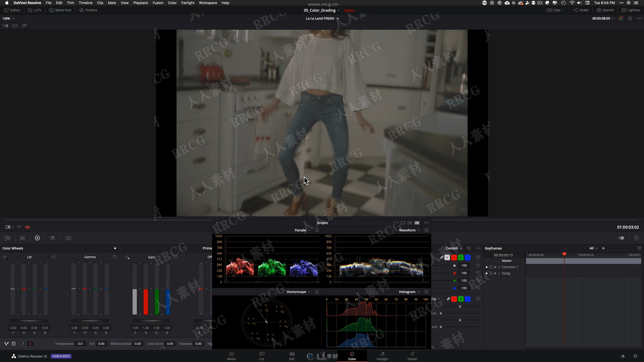This screenshot has height=362, width=644.
Task: Open the Histogram scope type dropdown
Action: [409, 292]
